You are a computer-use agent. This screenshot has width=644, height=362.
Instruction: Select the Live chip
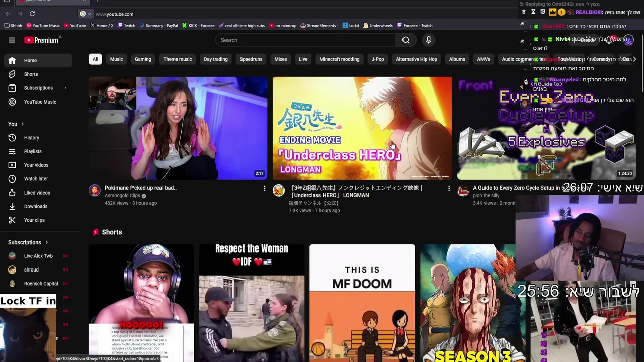click(303, 59)
